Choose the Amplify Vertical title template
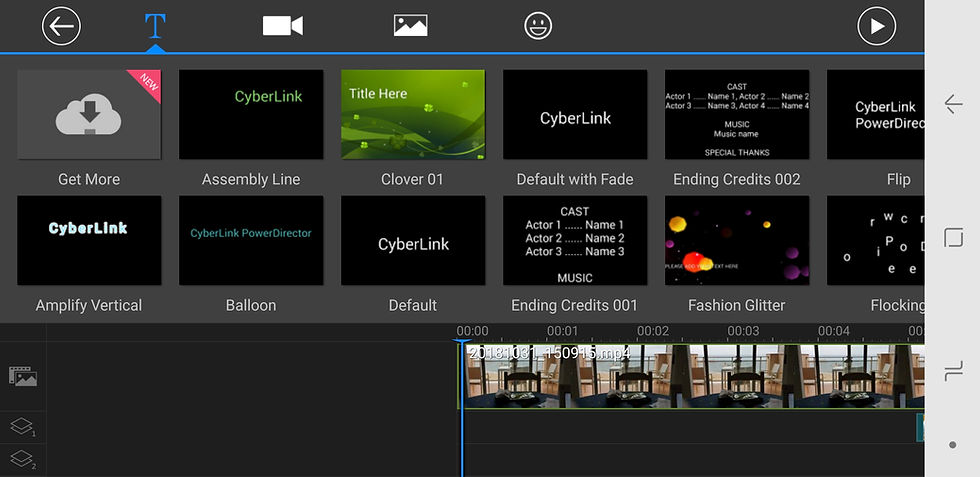The height and width of the screenshot is (477, 980). [89, 241]
